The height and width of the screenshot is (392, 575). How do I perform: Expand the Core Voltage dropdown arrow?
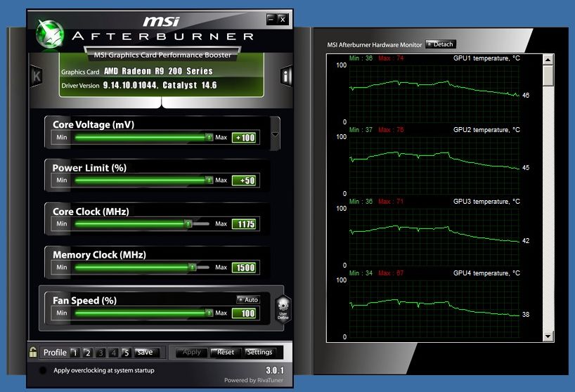(275, 134)
